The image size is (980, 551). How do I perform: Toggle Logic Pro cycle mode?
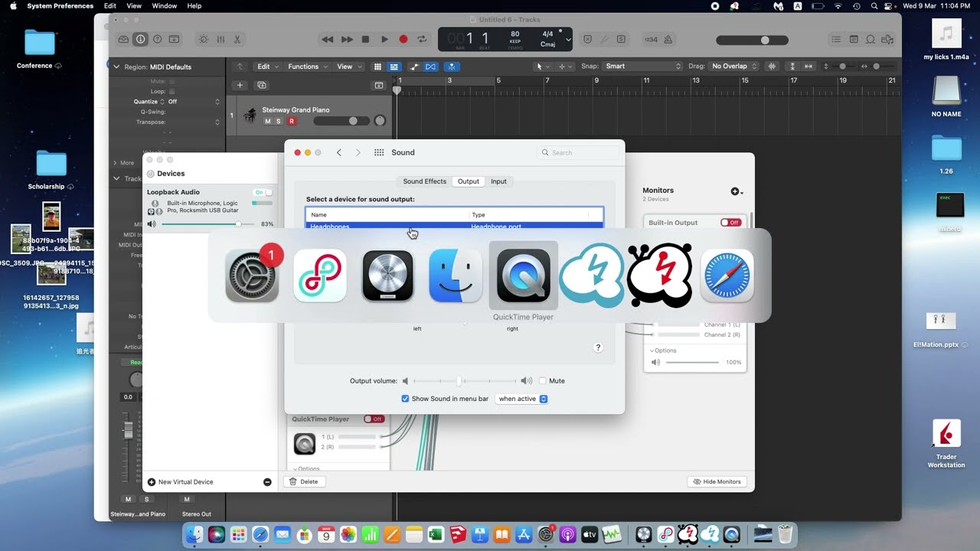(x=422, y=39)
